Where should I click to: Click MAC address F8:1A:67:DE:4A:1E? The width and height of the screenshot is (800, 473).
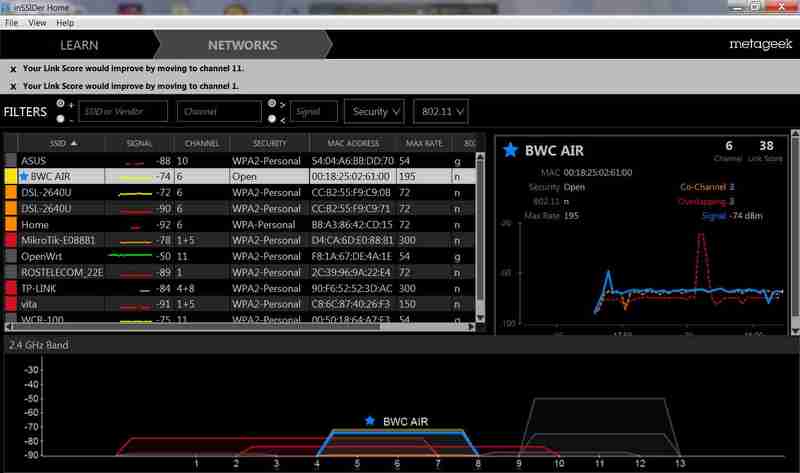(352, 257)
